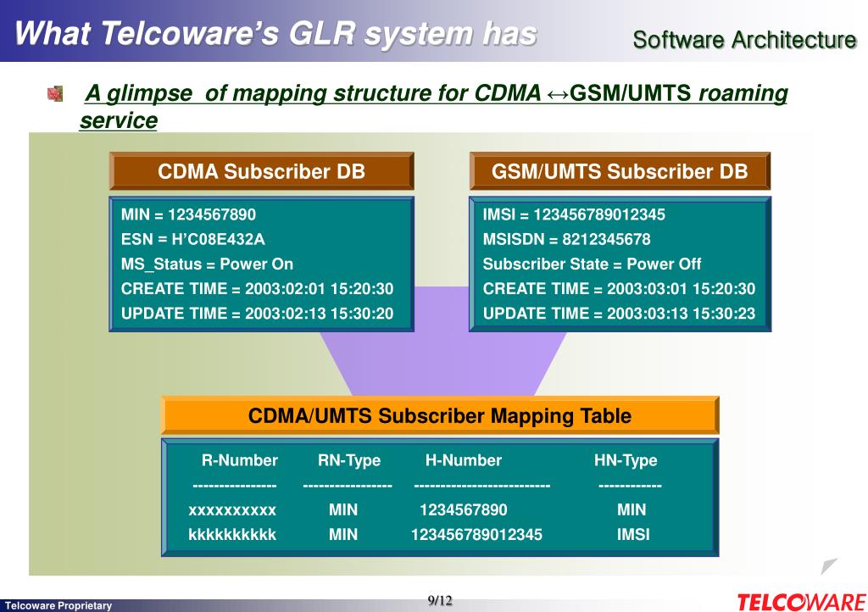Click the TELCOWARE logo
Viewport: 868px width, 612px height.
[801, 602]
